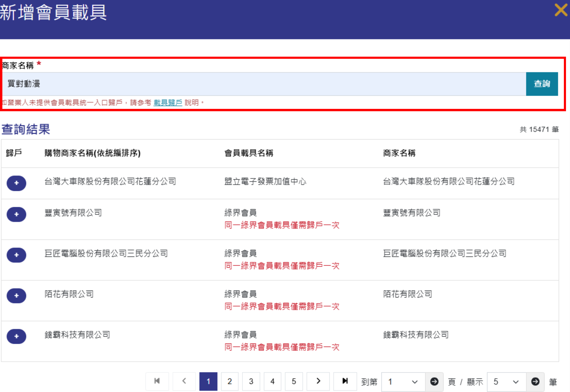Go to page 4
The width and height of the screenshot is (570, 392).
[x=272, y=381]
